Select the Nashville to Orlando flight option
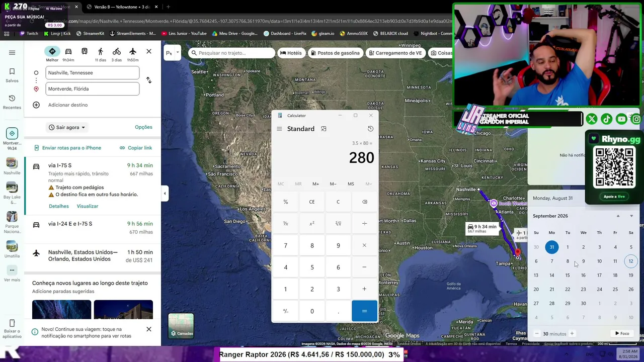The width and height of the screenshot is (644, 362). click(93, 256)
